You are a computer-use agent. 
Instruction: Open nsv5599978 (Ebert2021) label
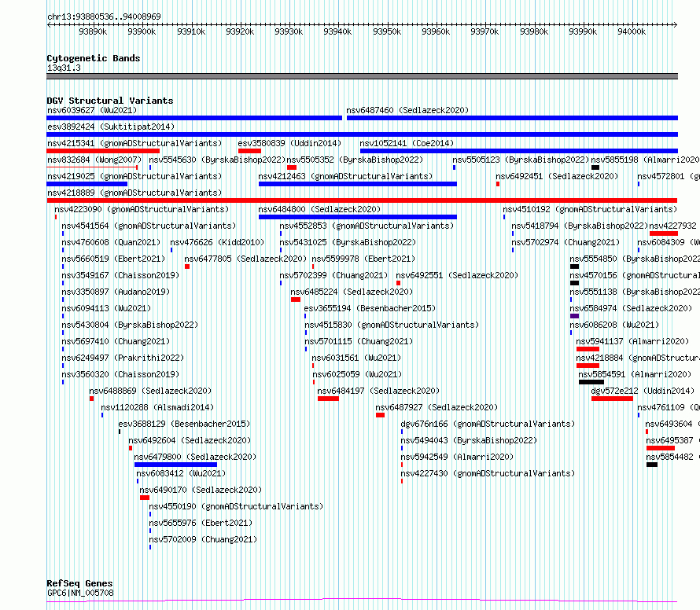[363, 259]
